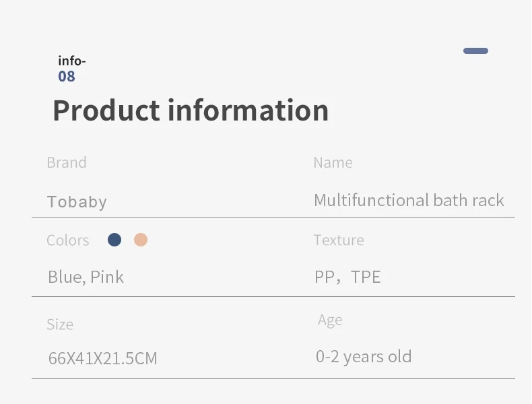Select the 0-2 years old value
Screen dimensions: 532x404
pos(364,356)
